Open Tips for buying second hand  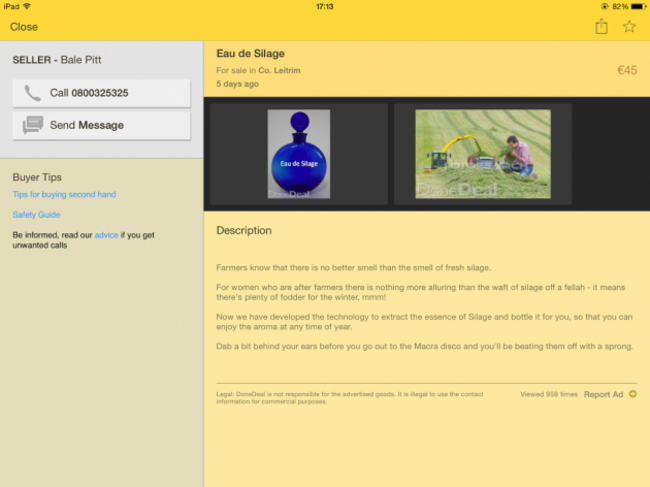64,194
